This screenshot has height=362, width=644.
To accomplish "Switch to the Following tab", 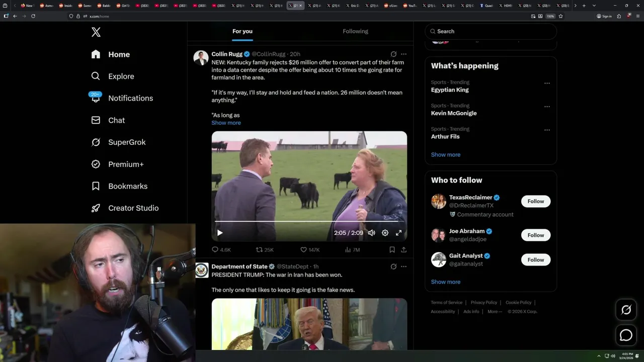I will tap(356, 31).
